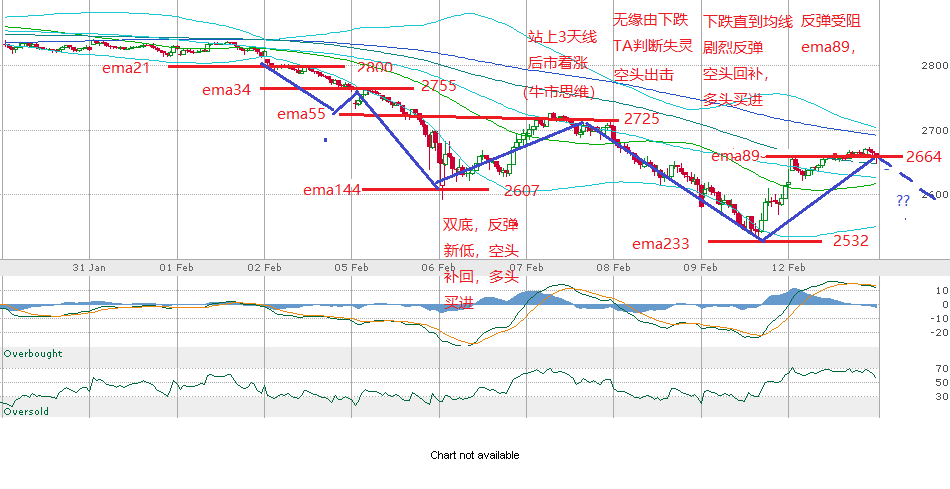Click the red 2755 price level label
The image size is (950, 489).
[439, 87]
